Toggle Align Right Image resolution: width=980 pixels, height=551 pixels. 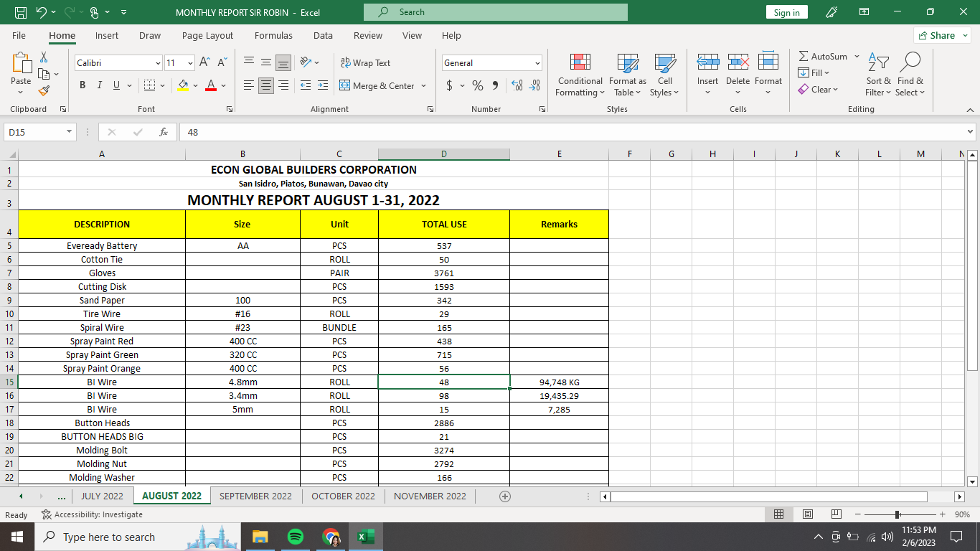[283, 85]
